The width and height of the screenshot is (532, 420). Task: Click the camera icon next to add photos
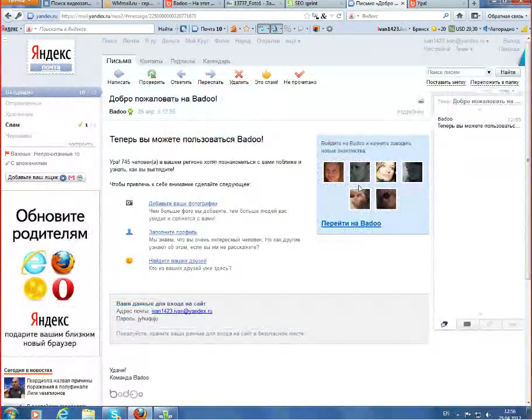coord(129,203)
